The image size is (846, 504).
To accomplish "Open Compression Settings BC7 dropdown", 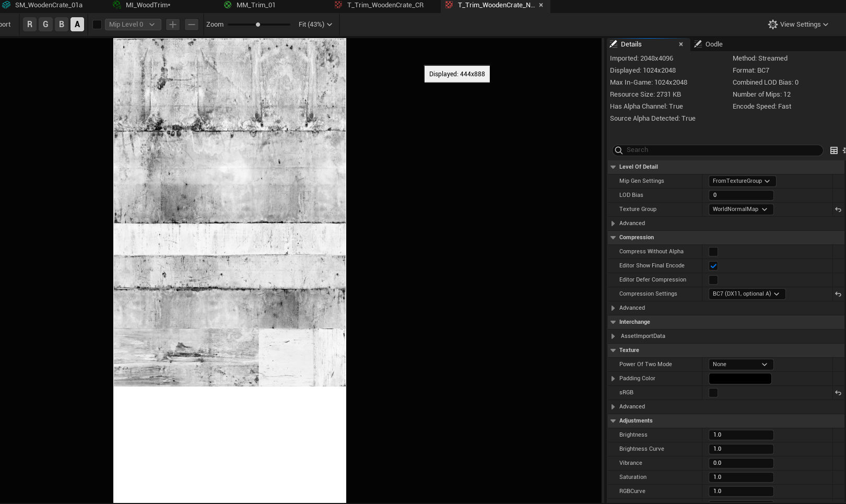I will tap(746, 294).
